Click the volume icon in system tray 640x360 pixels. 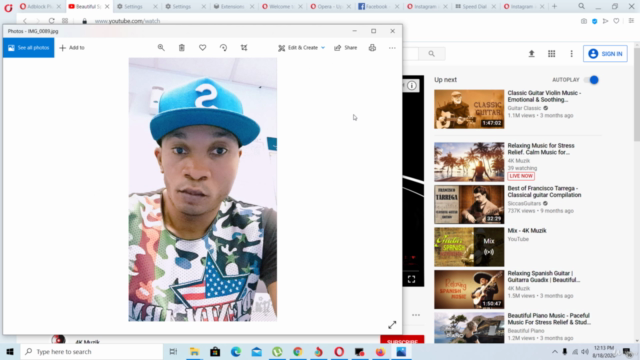coord(585,351)
